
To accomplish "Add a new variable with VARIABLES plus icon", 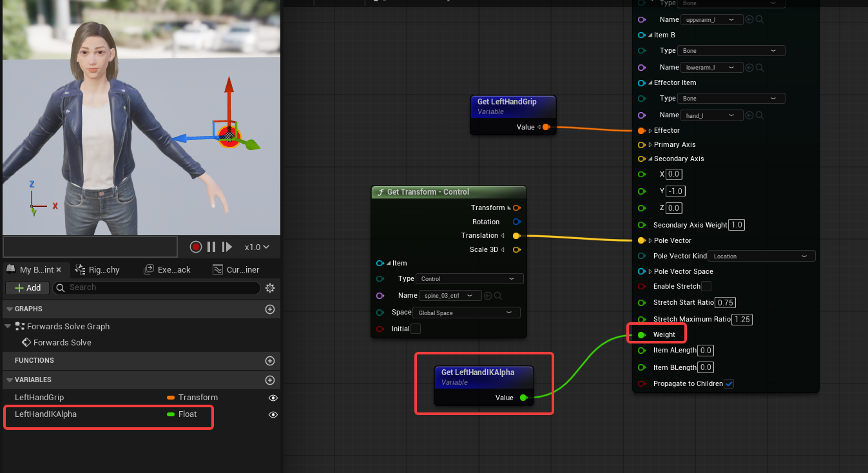I will click(x=270, y=380).
